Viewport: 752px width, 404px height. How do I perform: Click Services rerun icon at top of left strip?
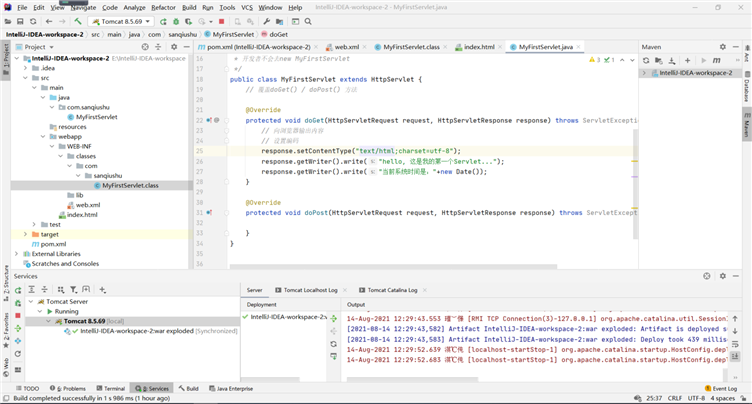pos(18,290)
